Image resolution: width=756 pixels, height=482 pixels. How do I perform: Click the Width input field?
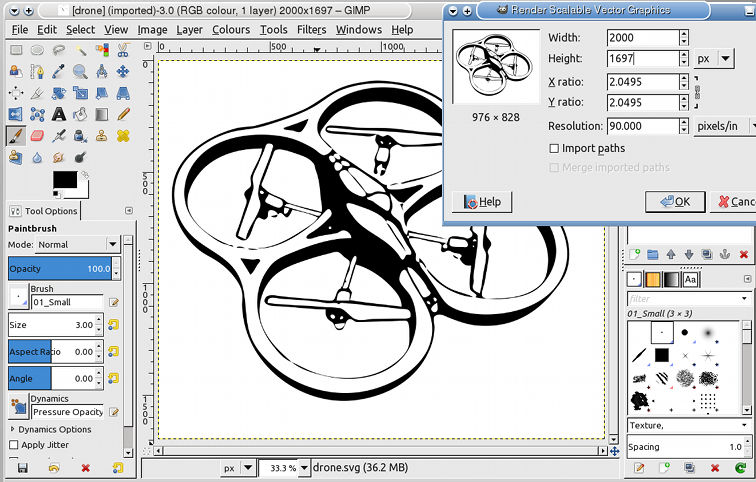coord(643,38)
